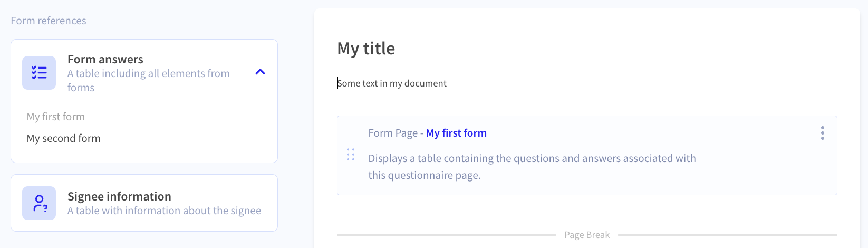The width and height of the screenshot is (868, 248).
Task: Click the Page Break line right segment
Action: pyautogui.click(x=728, y=235)
